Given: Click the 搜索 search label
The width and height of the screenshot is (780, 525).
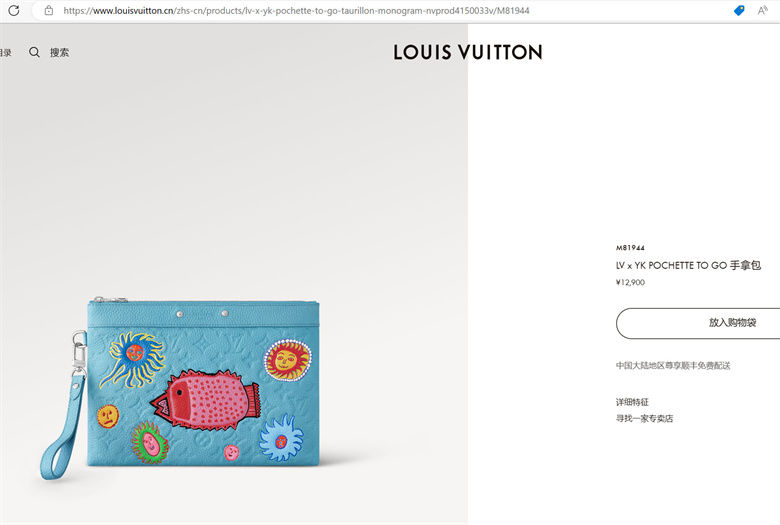Looking at the screenshot, I should [x=59, y=52].
